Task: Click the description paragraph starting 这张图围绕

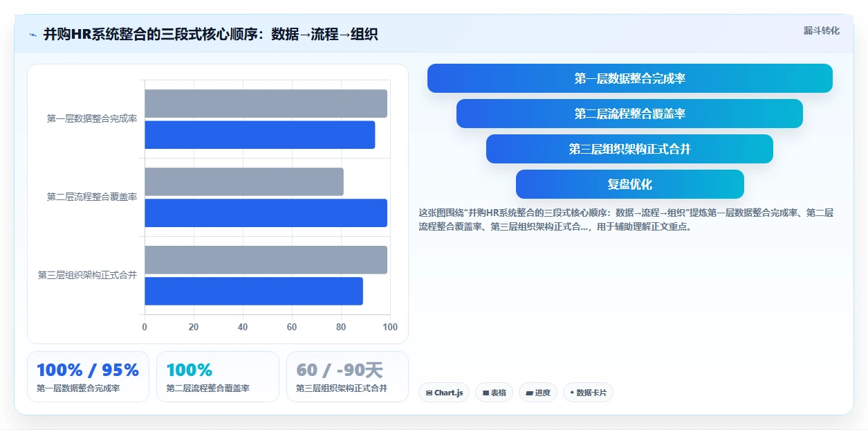Action: [x=626, y=220]
